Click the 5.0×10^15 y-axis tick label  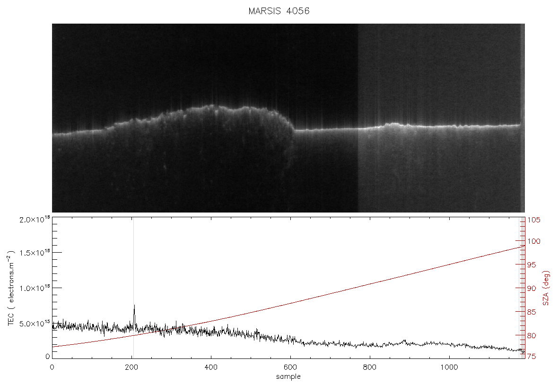pyautogui.click(x=34, y=323)
